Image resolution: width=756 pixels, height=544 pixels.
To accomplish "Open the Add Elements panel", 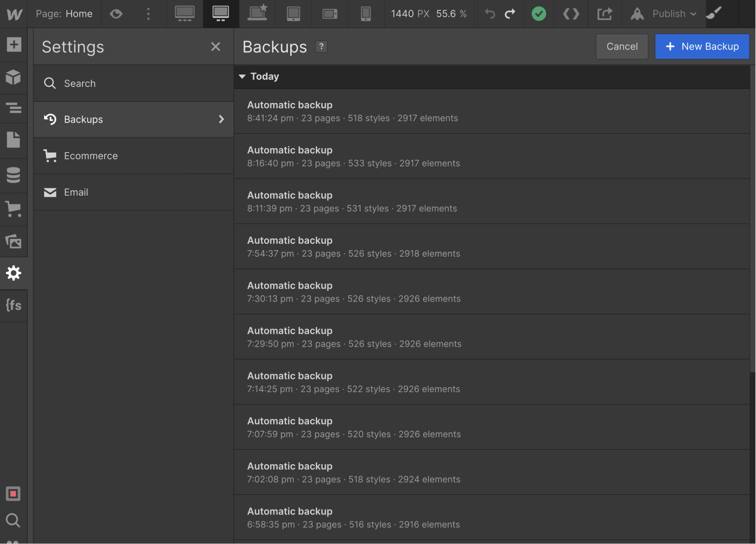I will [13, 45].
